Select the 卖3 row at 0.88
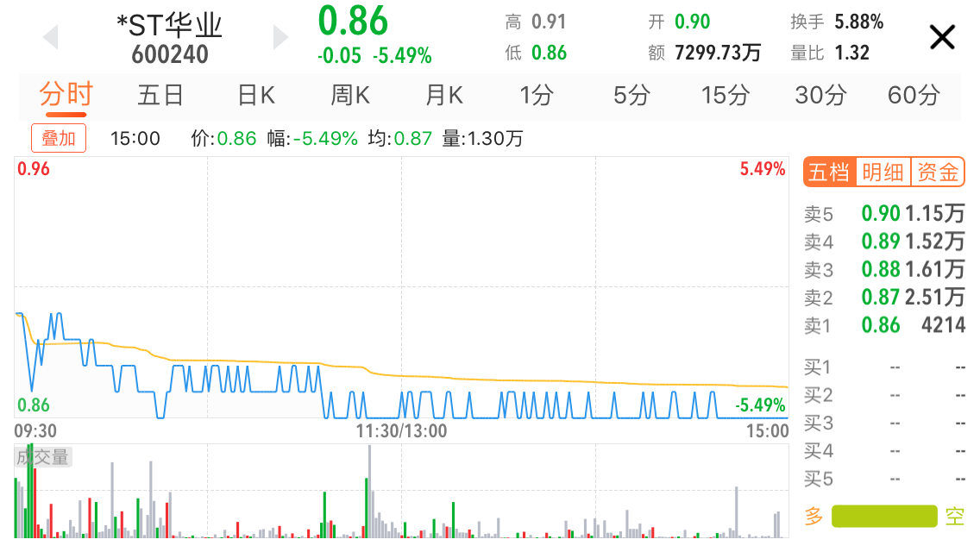 pos(884,269)
